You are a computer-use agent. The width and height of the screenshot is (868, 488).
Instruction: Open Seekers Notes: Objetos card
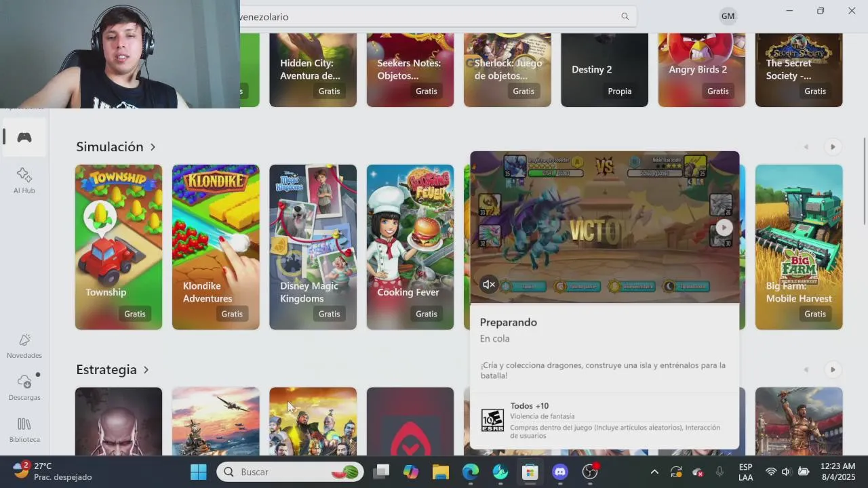410,70
